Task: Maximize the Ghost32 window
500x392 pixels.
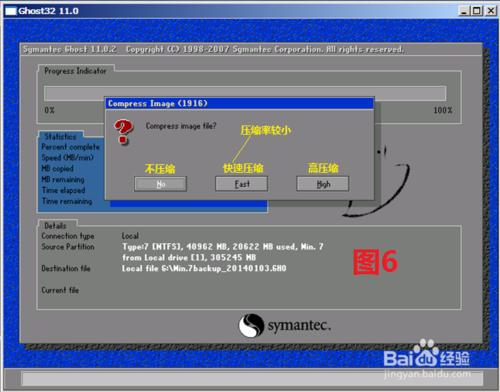Action: [477, 11]
